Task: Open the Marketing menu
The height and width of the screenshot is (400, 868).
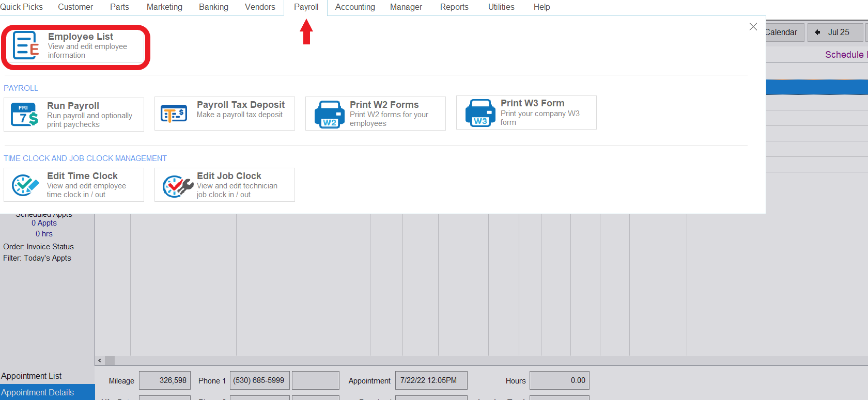Action: click(164, 7)
